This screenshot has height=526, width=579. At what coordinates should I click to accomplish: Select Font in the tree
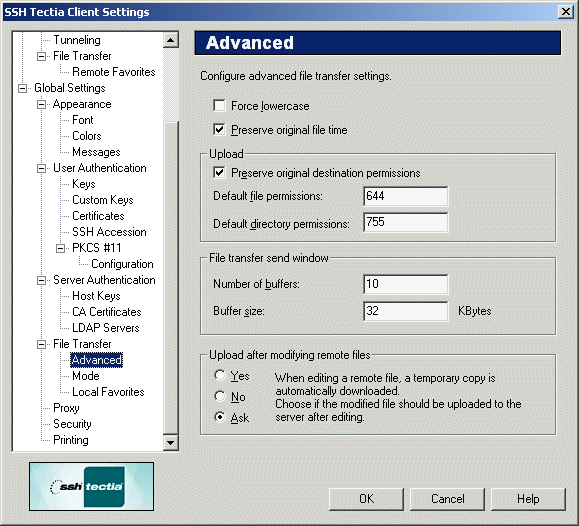click(83, 120)
